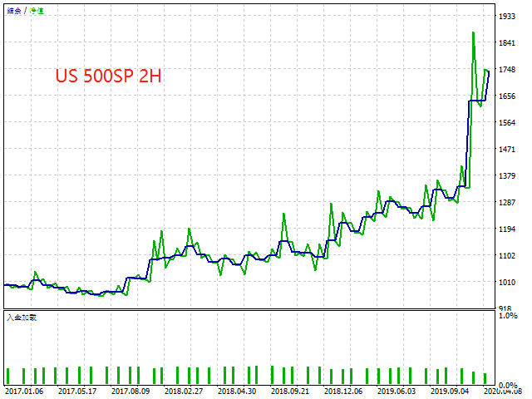Click the 2018.02.27 date label

click(x=184, y=392)
